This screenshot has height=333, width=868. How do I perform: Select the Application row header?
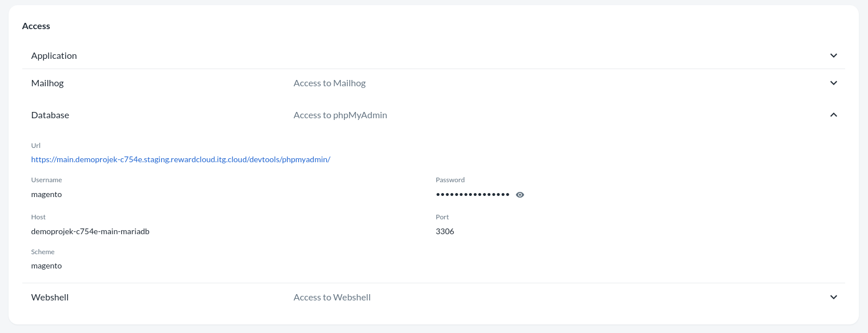point(54,55)
